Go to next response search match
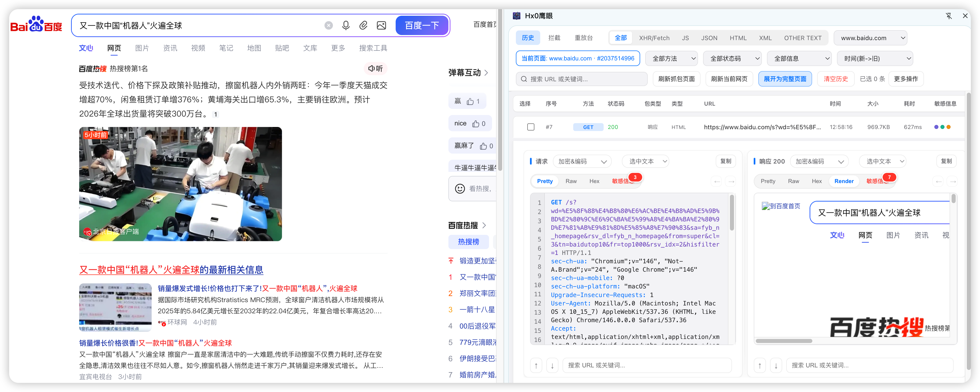Image resolution: width=980 pixels, height=392 pixels. point(776,366)
